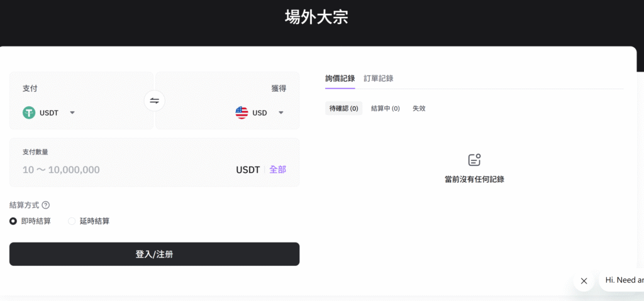The width and height of the screenshot is (644, 301).
Task: Click the 全部 max amount link
Action: coord(277,170)
